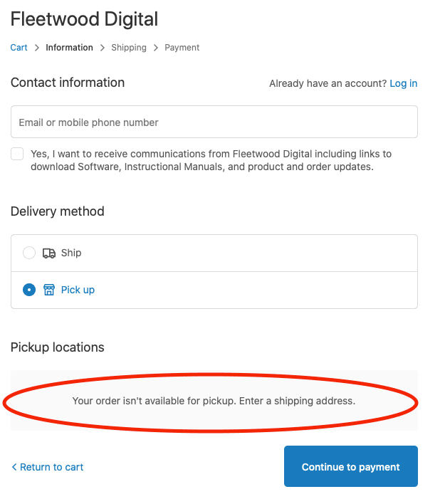Follow the Return to cart link
Image resolution: width=445 pixels, height=504 pixels.
(x=51, y=467)
